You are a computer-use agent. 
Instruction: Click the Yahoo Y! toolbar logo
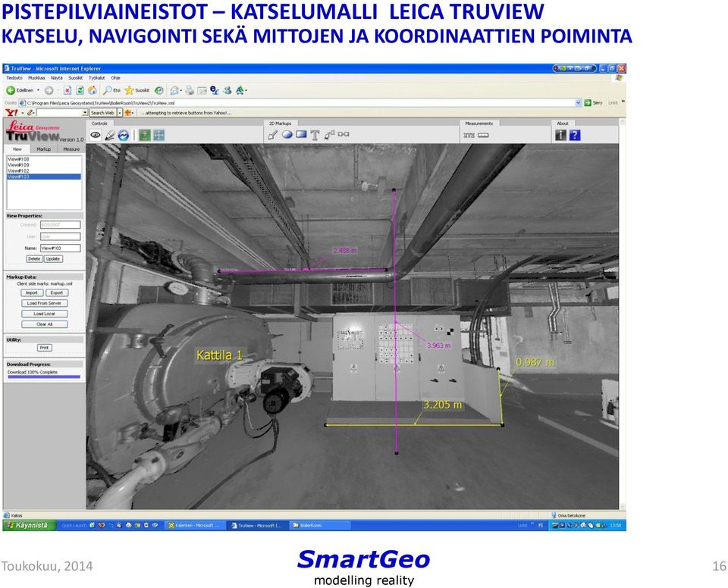click(11, 113)
